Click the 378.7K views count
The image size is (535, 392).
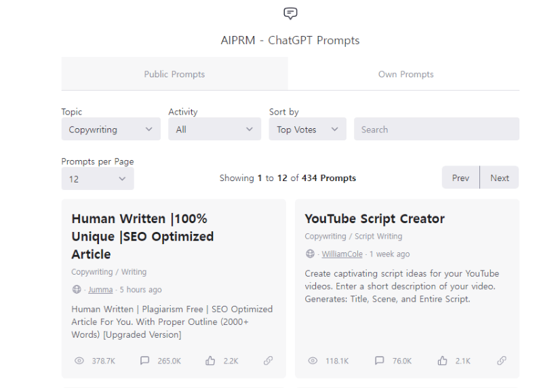pyautogui.click(x=103, y=361)
